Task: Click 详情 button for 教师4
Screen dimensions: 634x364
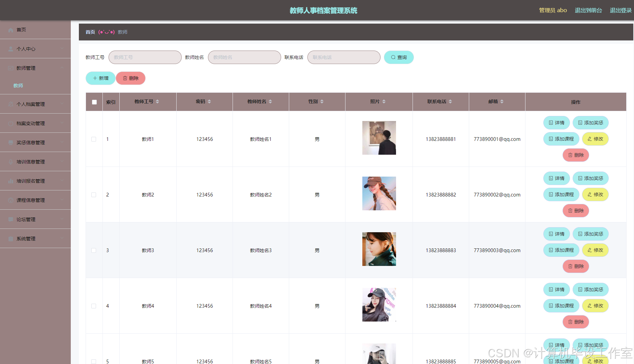Action: point(556,290)
